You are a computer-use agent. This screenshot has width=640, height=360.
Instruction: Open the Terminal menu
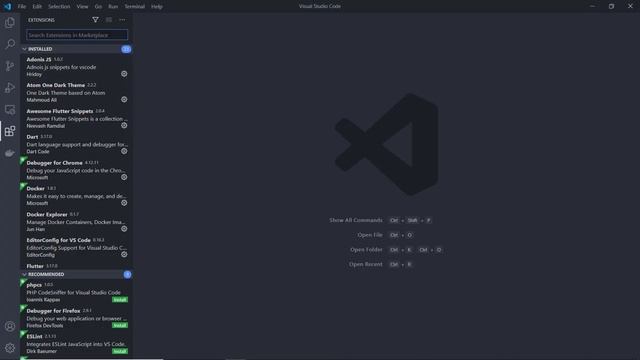[x=134, y=7]
